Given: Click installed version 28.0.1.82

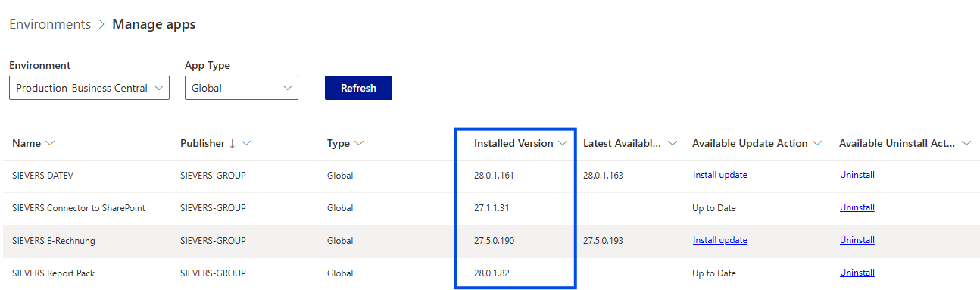Looking at the screenshot, I should coord(492,273).
